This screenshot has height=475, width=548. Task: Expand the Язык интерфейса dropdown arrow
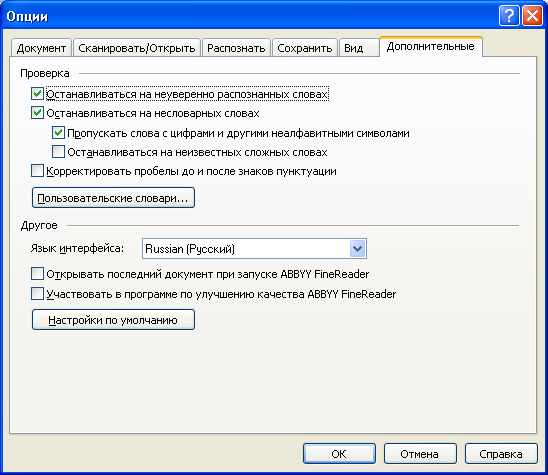click(357, 249)
